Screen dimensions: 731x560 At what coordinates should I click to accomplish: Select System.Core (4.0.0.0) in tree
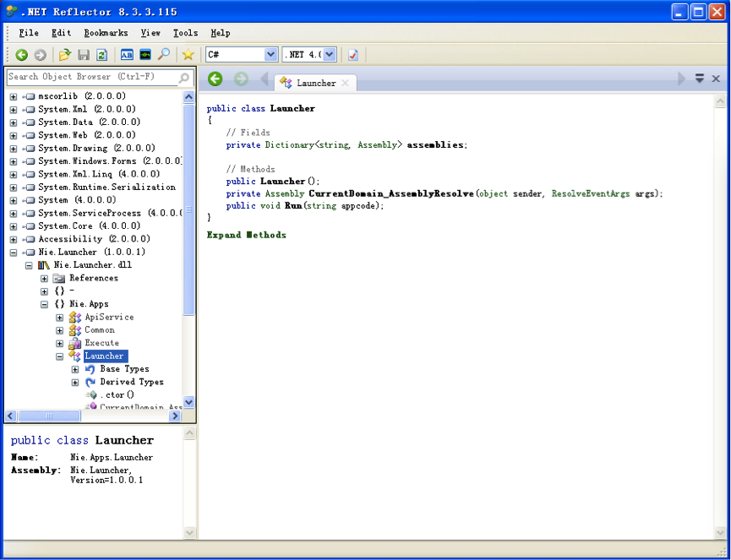coord(89,226)
